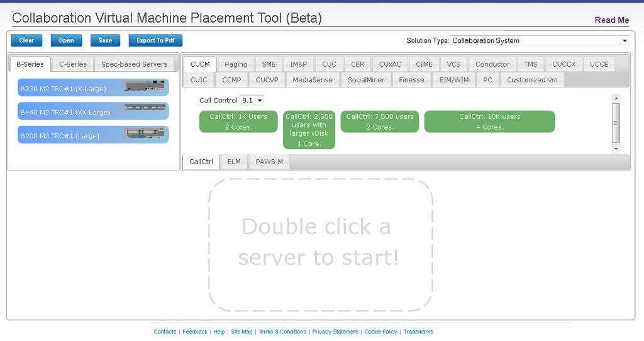Click the Clear button
Screen dimensions: 644x341
click(x=26, y=40)
